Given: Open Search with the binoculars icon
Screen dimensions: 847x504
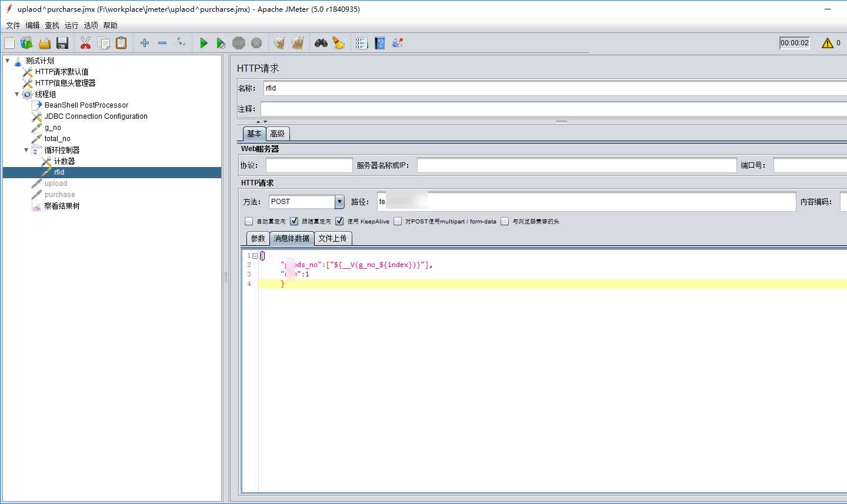Looking at the screenshot, I should click(321, 43).
